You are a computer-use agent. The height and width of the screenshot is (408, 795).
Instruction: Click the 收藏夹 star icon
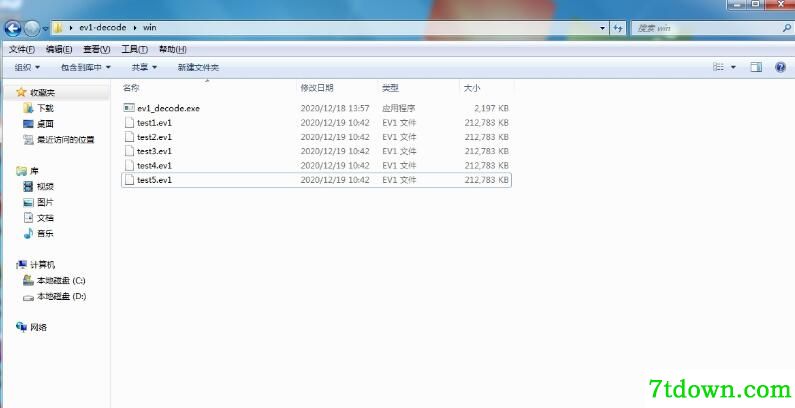click(x=21, y=92)
